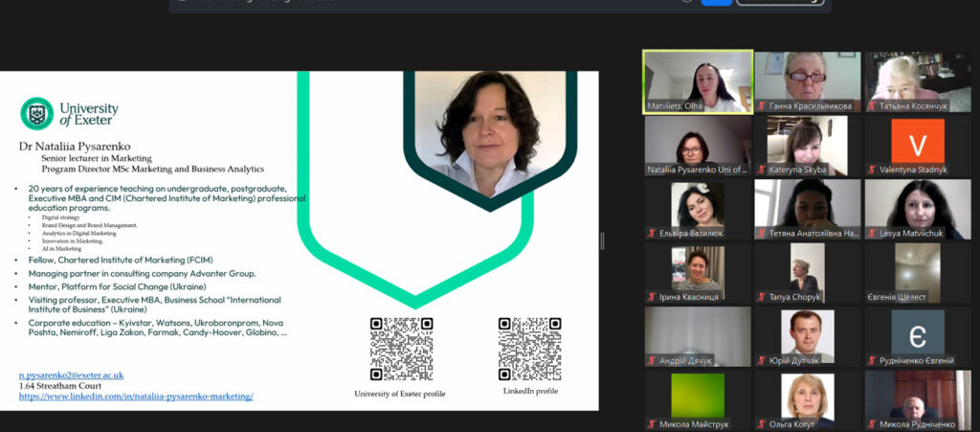Click muted mic icon beside Kateryna Skyba
The image size is (980, 432).
coord(762,170)
